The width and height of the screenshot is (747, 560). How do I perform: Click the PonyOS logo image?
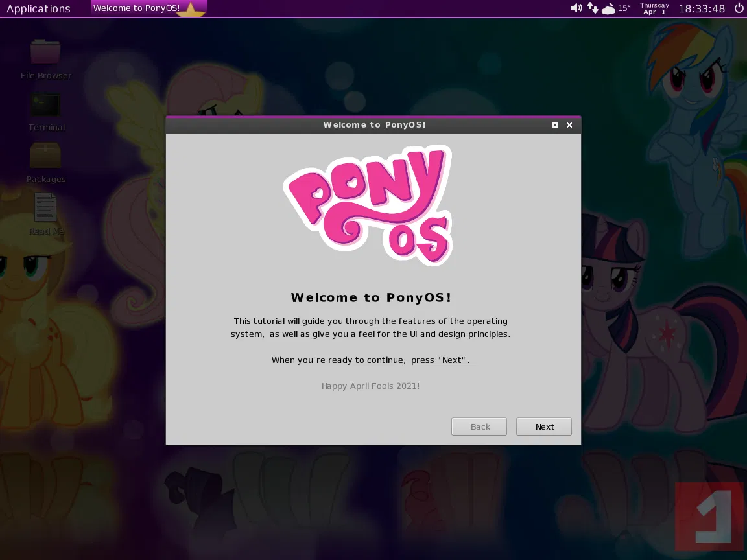click(x=368, y=205)
